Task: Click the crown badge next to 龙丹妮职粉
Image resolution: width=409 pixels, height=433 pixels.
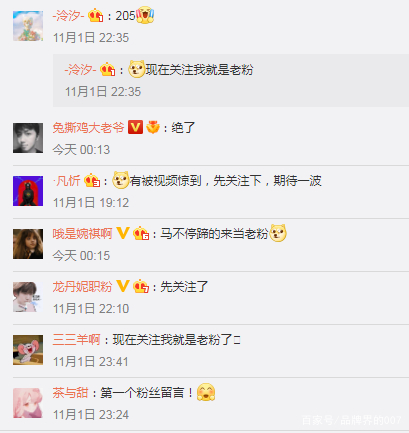Action: tap(141, 286)
